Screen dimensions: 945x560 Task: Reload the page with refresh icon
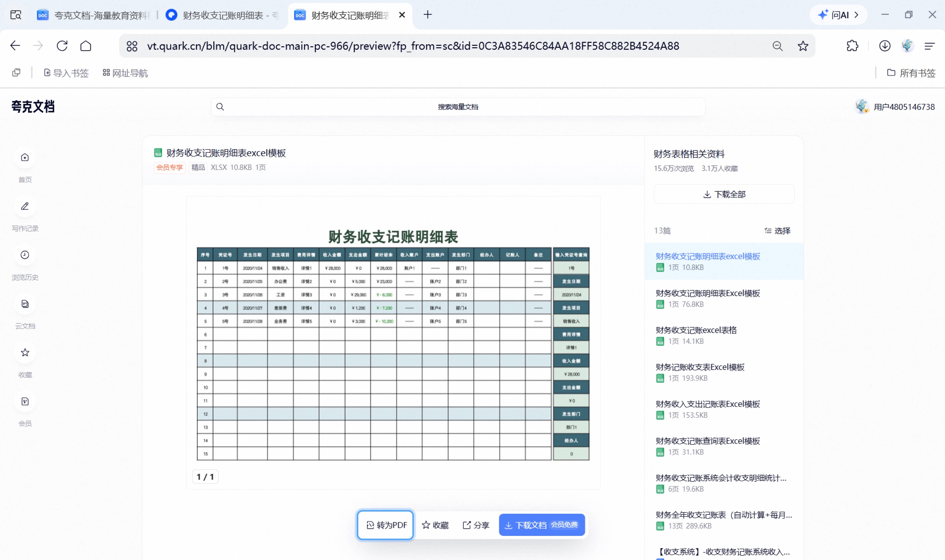pos(62,46)
